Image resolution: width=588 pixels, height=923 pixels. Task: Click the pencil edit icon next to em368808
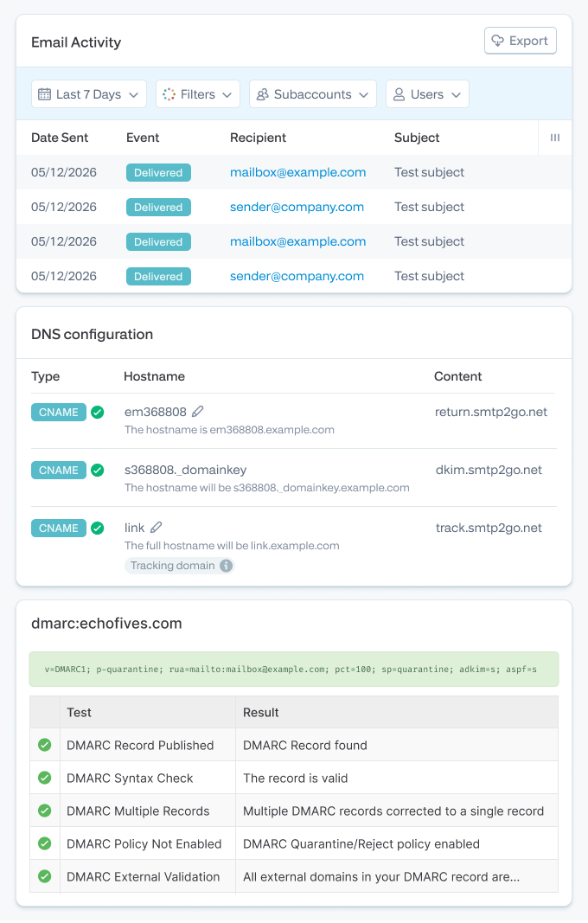(x=198, y=412)
